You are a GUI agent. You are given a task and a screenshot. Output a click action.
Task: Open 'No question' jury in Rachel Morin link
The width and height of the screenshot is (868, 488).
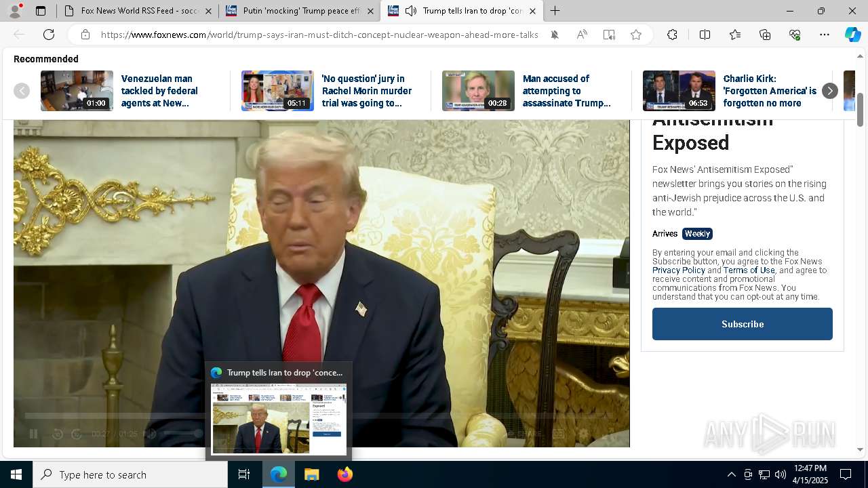click(x=367, y=91)
